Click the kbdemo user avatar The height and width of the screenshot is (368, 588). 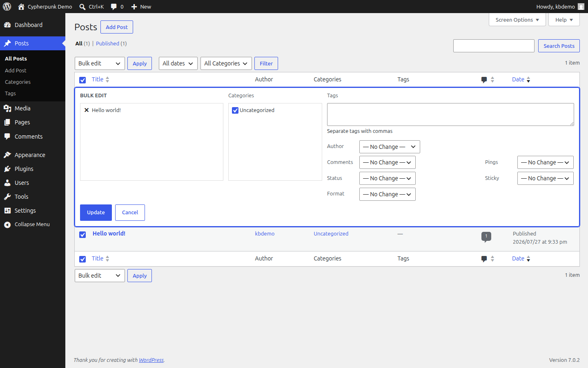[x=581, y=7]
